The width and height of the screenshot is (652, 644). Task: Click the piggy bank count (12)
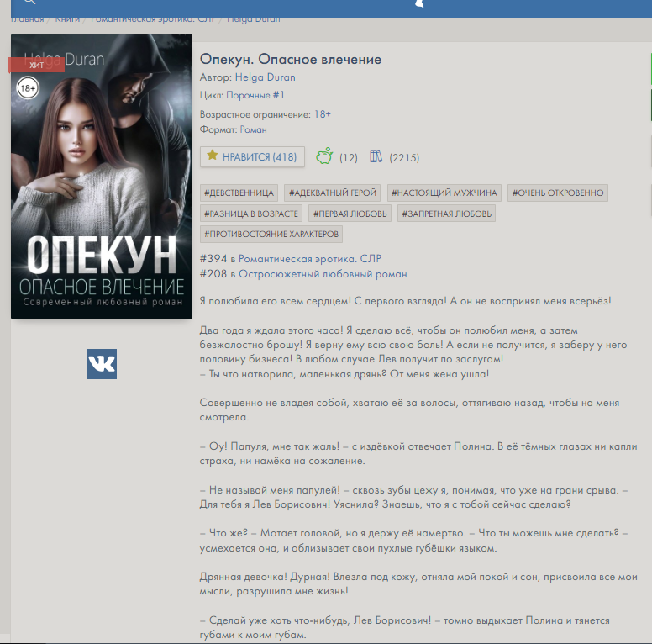click(x=349, y=158)
